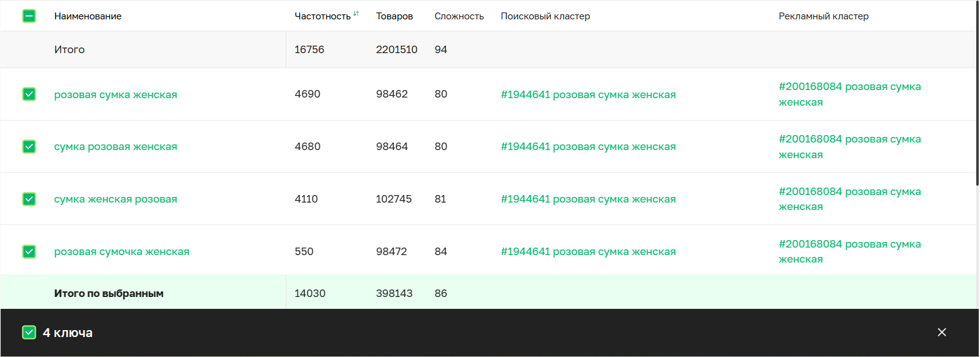This screenshot has height=357, width=980.
Task: Toggle the select-all checkbox in the table header
Action: point(29,16)
